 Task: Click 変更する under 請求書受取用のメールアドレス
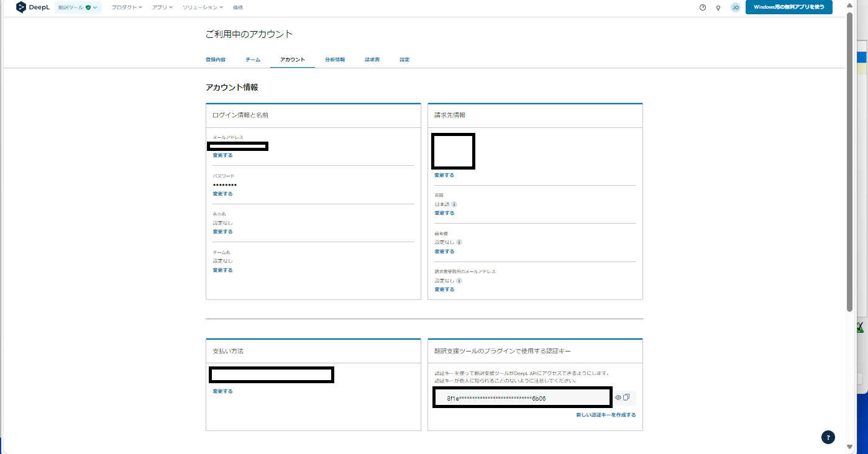[x=444, y=289]
